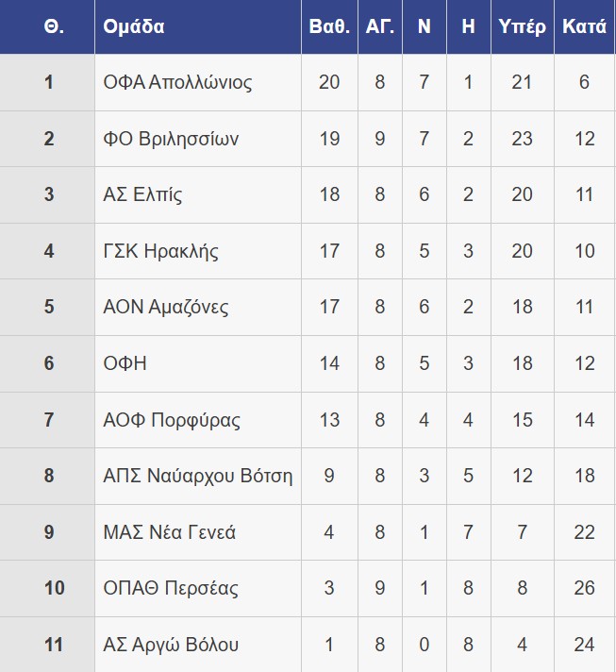Open the ΓΣΚ Ηρακλής team entry
Viewport: 616px width, 672px height.
click(x=160, y=251)
